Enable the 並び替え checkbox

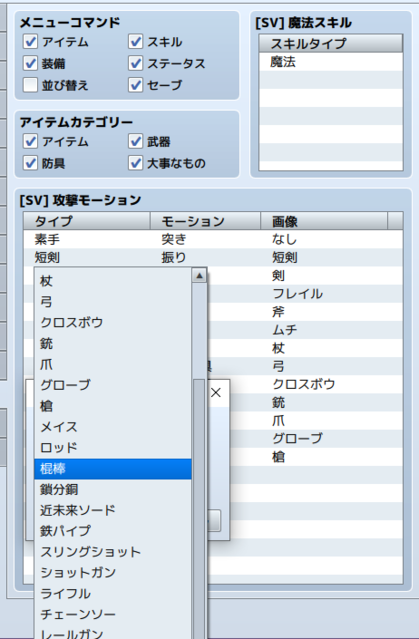coord(30,85)
